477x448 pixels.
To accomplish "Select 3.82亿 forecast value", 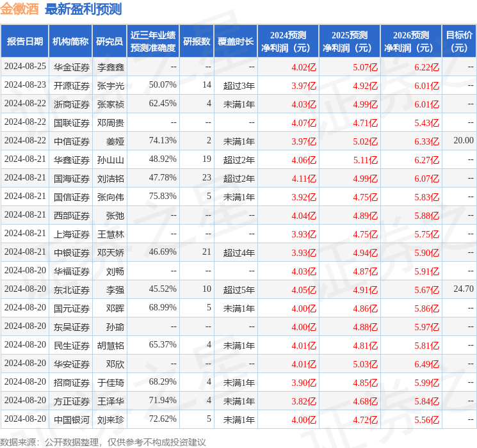I will point(304,401).
